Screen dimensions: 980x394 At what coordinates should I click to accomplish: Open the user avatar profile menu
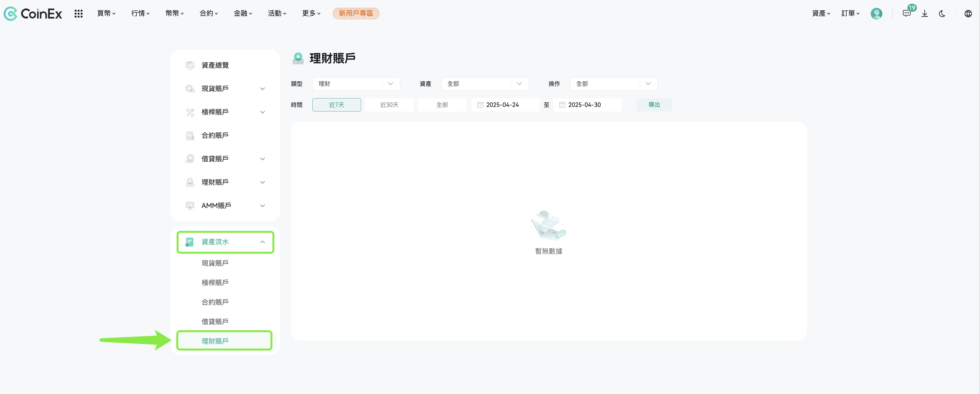coord(876,14)
